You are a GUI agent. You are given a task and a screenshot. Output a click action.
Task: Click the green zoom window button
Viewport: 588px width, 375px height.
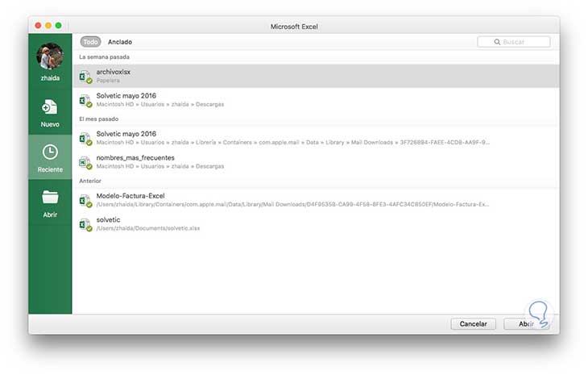[x=58, y=26]
